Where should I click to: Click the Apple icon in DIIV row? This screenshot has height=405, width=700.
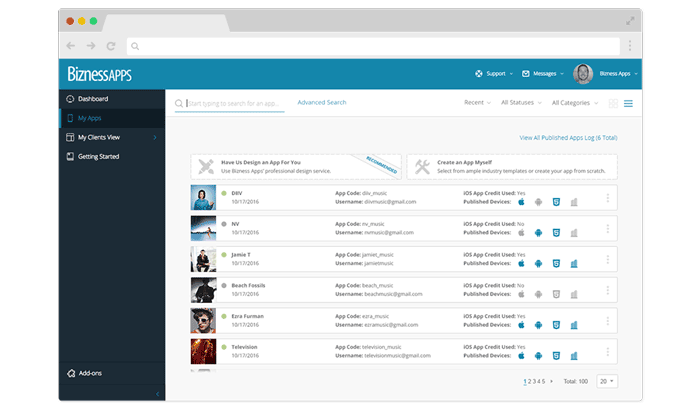tap(521, 202)
